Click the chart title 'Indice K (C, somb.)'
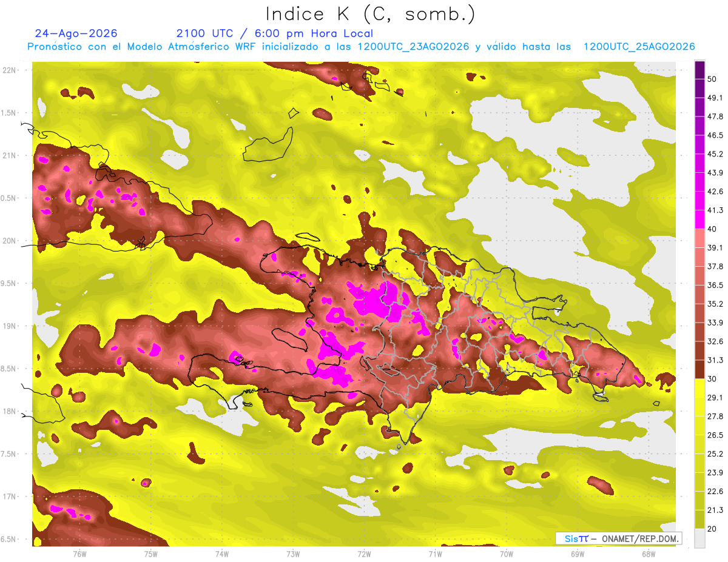 pyautogui.click(x=370, y=14)
